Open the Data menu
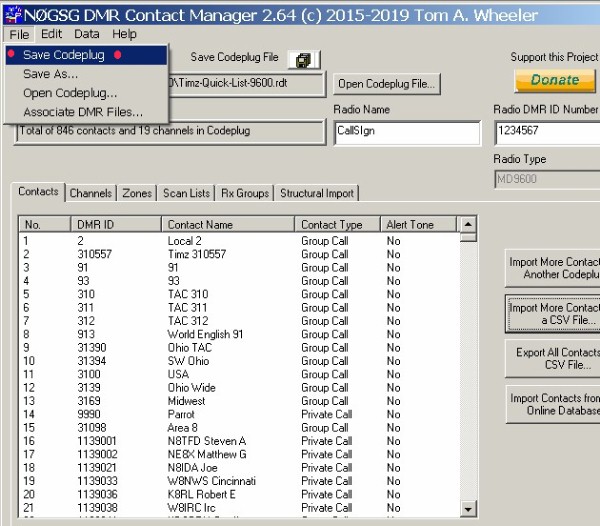The width and height of the screenshot is (600, 526). point(87,34)
